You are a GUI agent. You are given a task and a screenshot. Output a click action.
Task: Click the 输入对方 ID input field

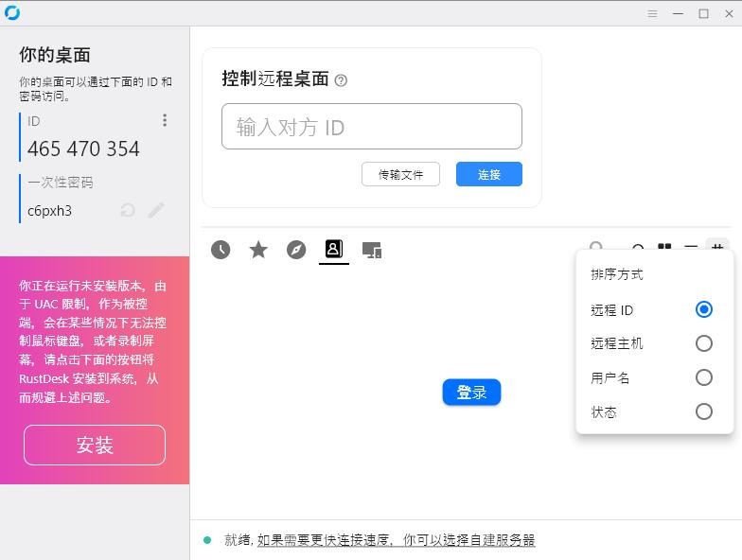pos(371,127)
